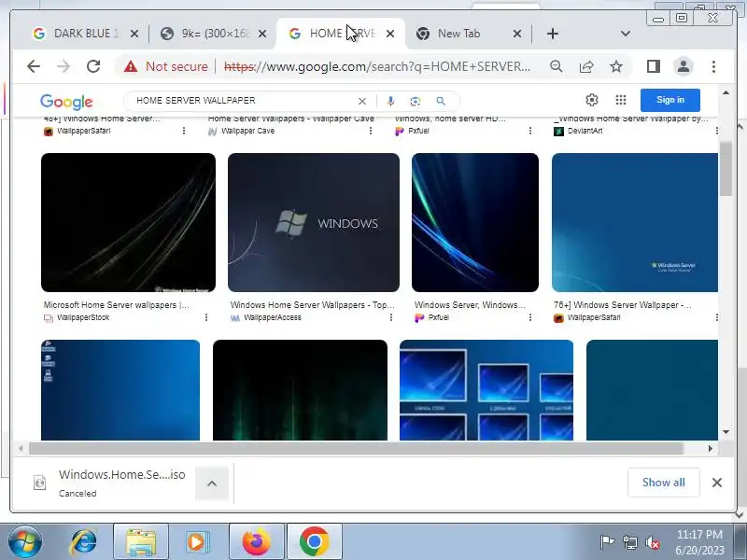Open the taskbar clock and date

[x=699, y=542]
